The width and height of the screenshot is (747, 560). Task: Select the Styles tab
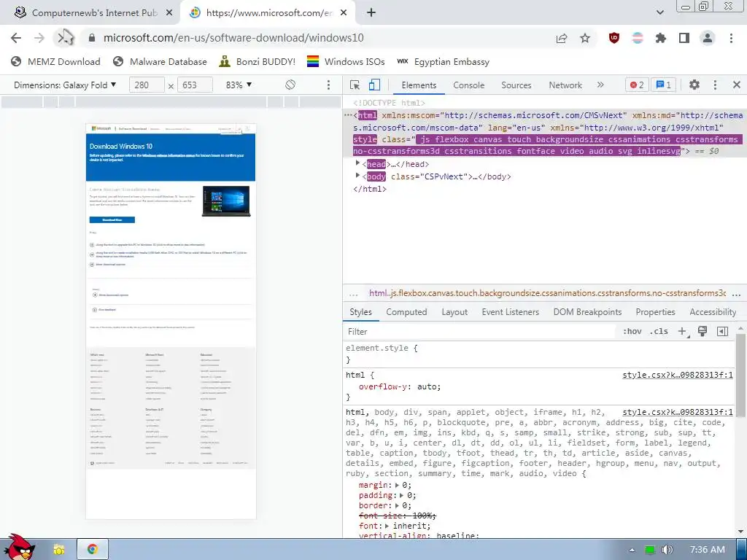360,312
